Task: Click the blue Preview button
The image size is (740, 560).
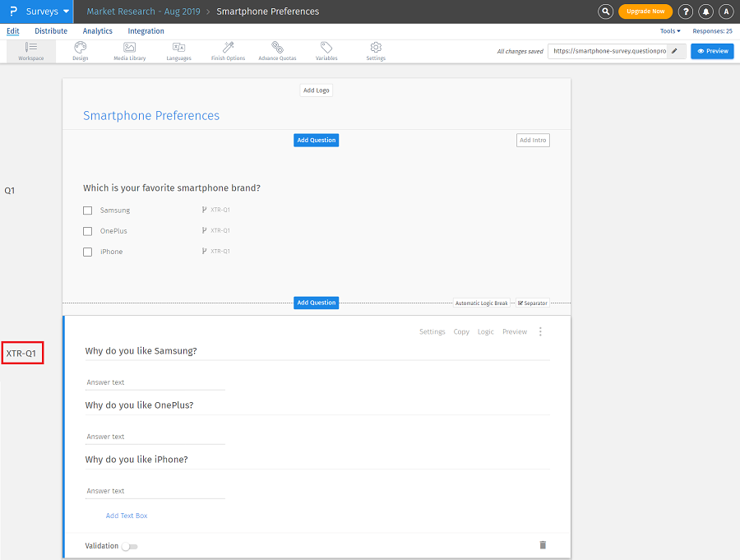Action: point(712,51)
